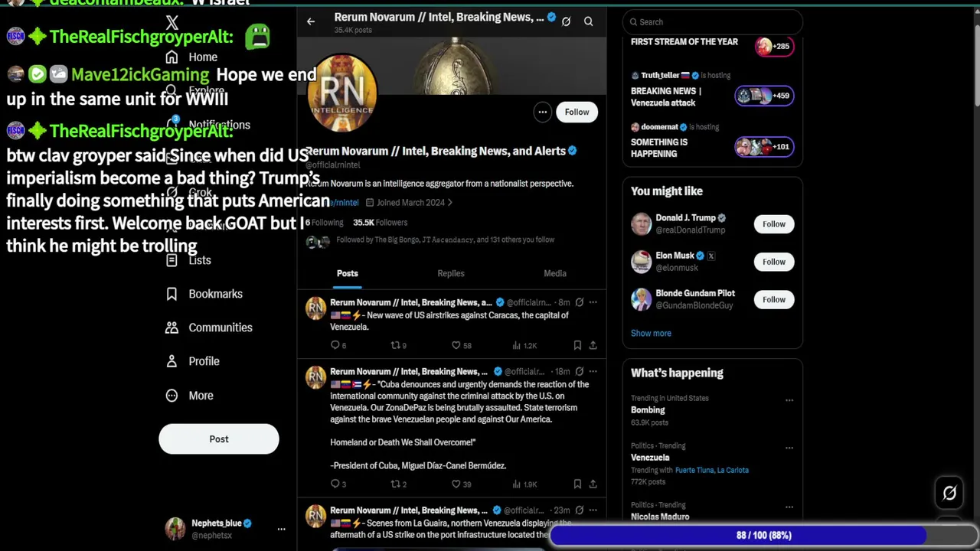Open options for Nicolas Maduro trend
This screenshot has width=980, height=551.
point(789,507)
